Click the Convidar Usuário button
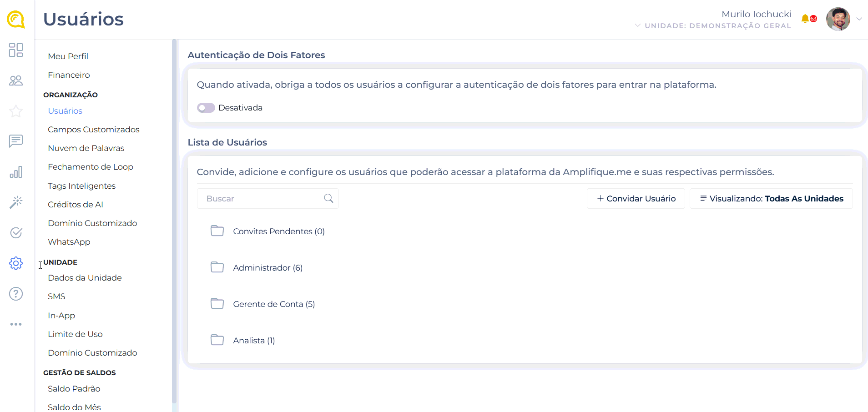Screen dimensions: 868x412 [636, 199]
